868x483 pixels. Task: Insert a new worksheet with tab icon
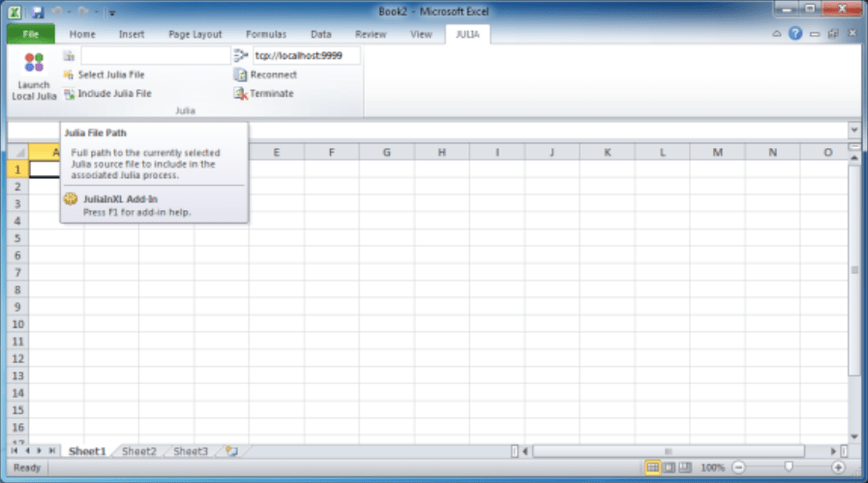231,451
